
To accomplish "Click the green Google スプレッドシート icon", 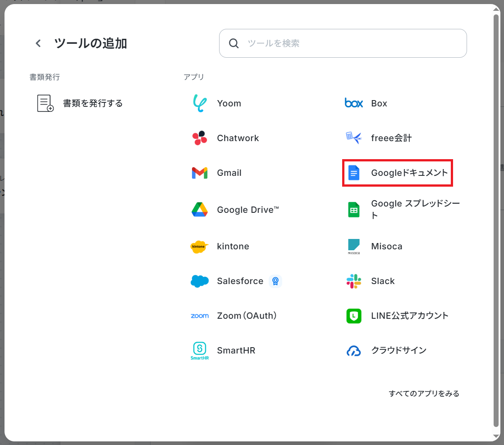I will point(353,210).
